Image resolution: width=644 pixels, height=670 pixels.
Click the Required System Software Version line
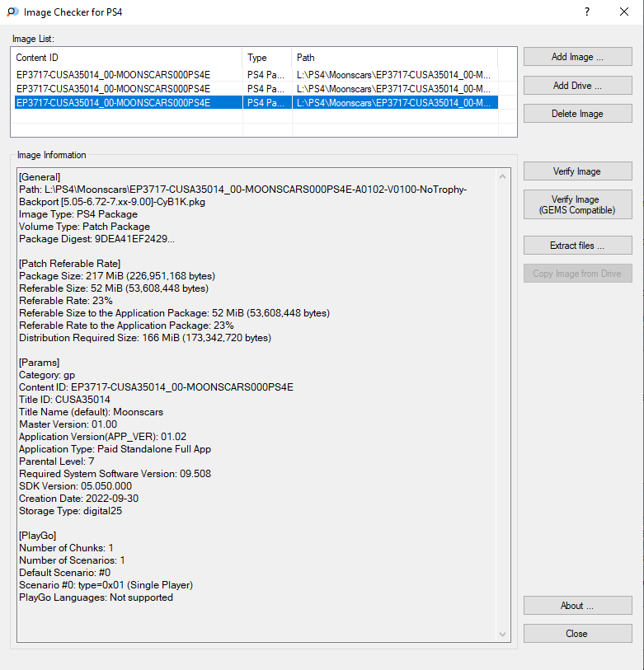115,474
